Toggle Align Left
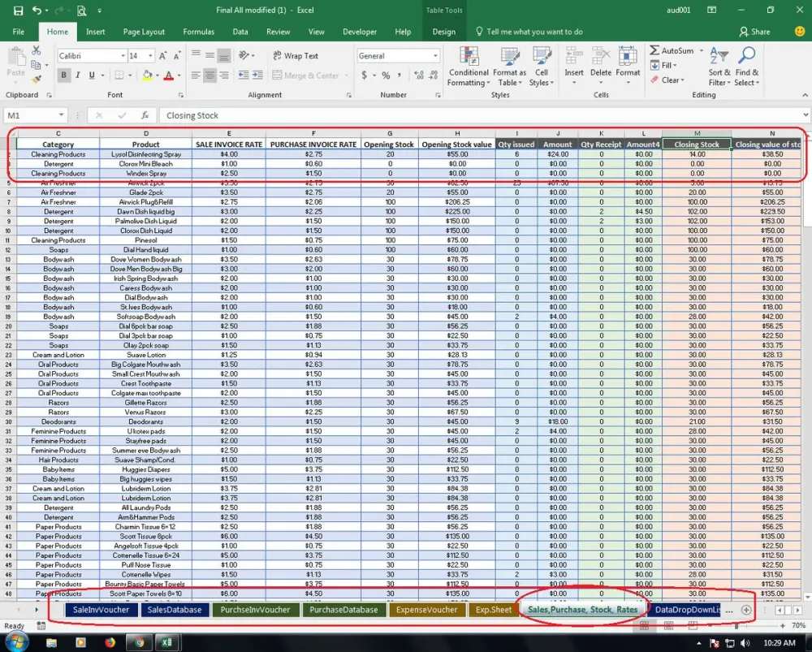The image size is (812, 652). (x=196, y=76)
